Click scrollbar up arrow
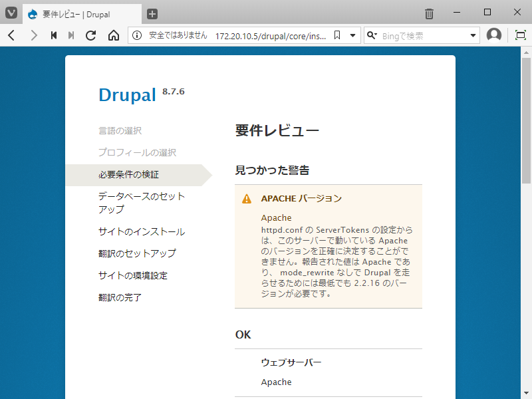The width and height of the screenshot is (532, 399). (526, 53)
